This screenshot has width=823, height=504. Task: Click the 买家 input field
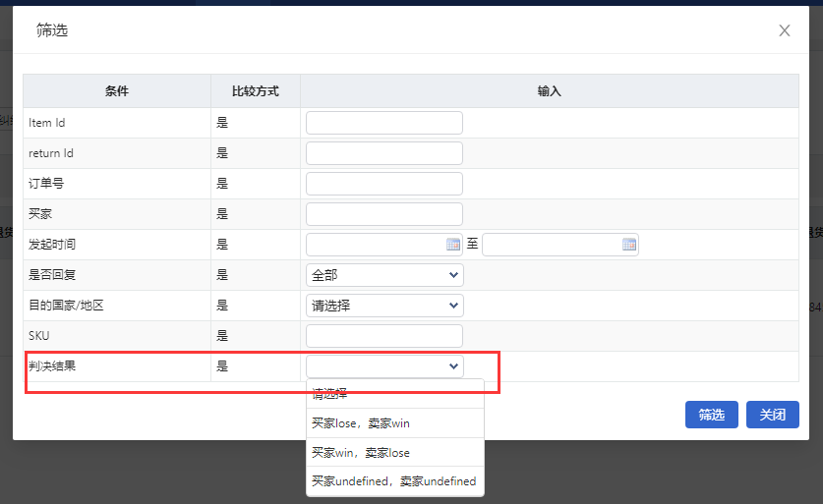point(384,214)
